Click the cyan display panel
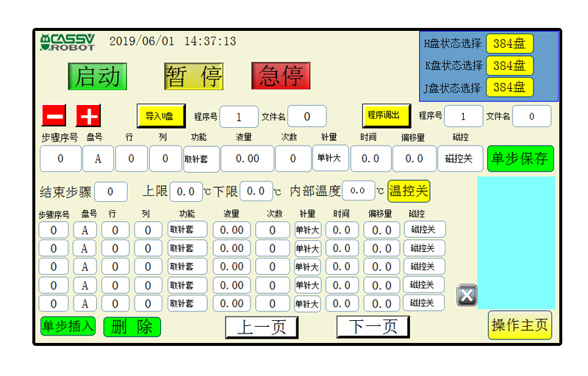This screenshot has width=588, height=376. 516,242
